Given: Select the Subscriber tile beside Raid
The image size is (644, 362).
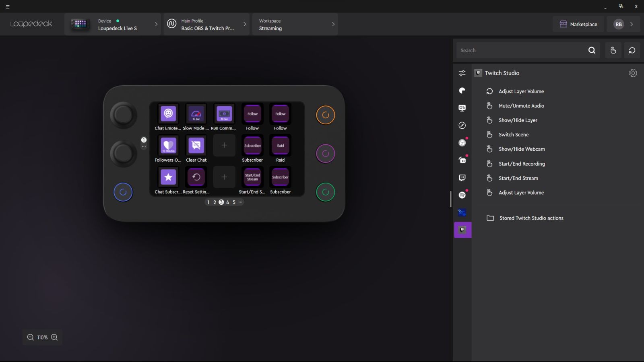Looking at the screenshot, I should click(x=252, y=146).
